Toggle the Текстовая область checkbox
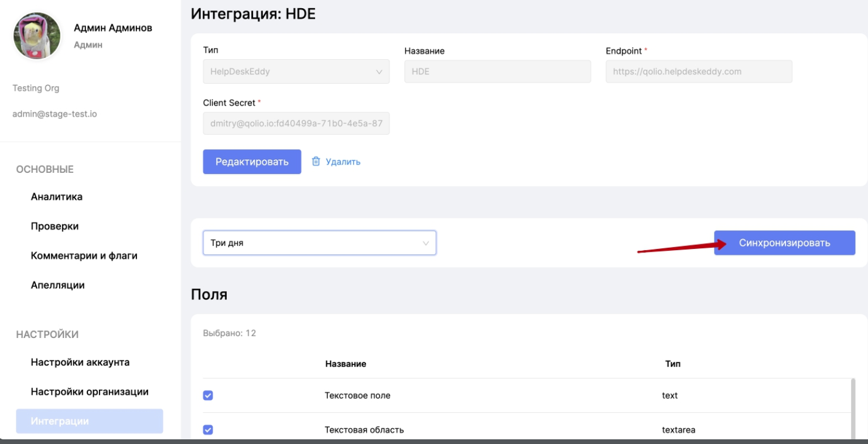868x444 pixels. pyautogui.click(x=208, y=430)
